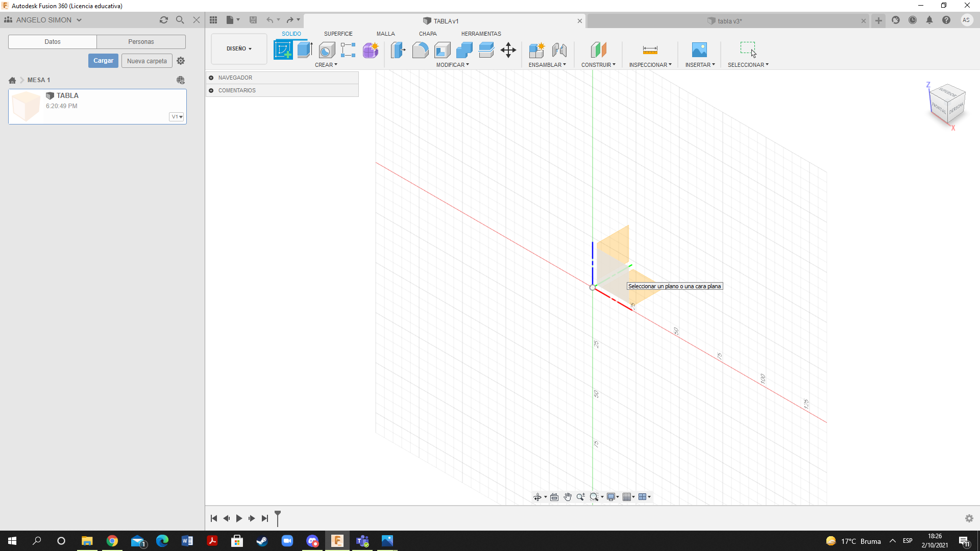Search in the data panel
The width and height of the screenshot is (980, 551).
pos(180,20)
